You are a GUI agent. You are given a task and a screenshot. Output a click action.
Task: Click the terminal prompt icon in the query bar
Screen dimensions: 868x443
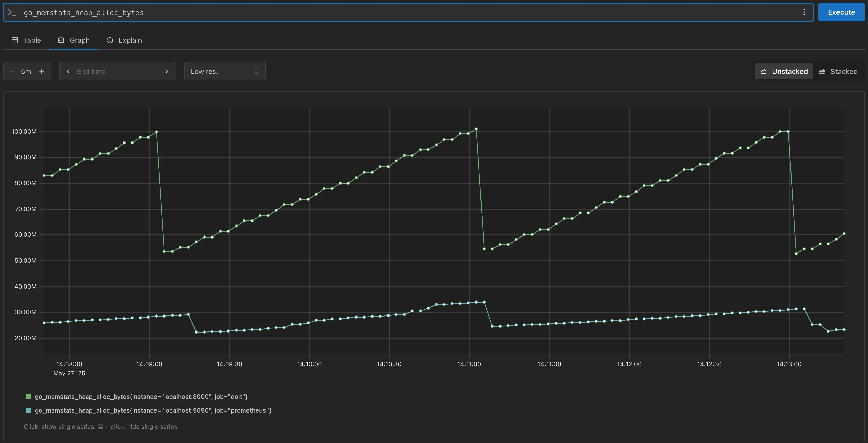click(12, 12)
